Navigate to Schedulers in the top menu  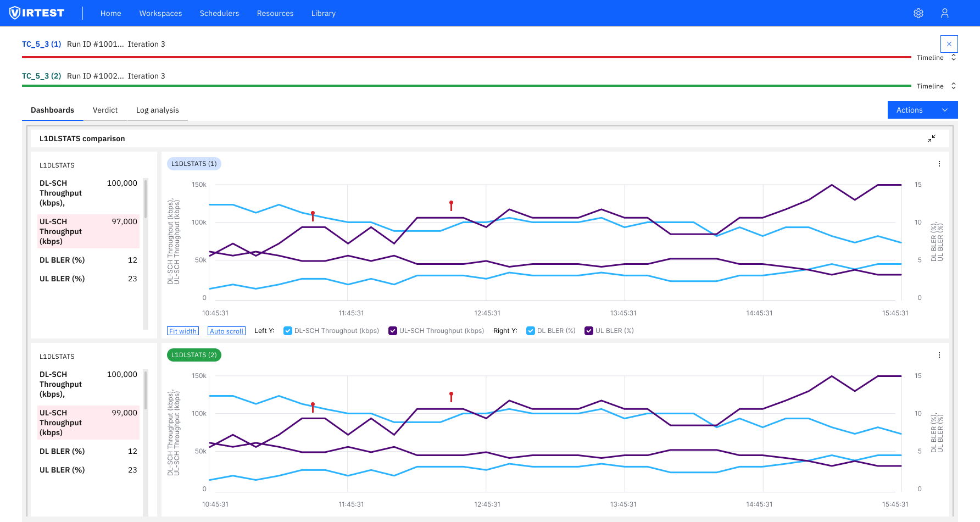coord(219,13)
